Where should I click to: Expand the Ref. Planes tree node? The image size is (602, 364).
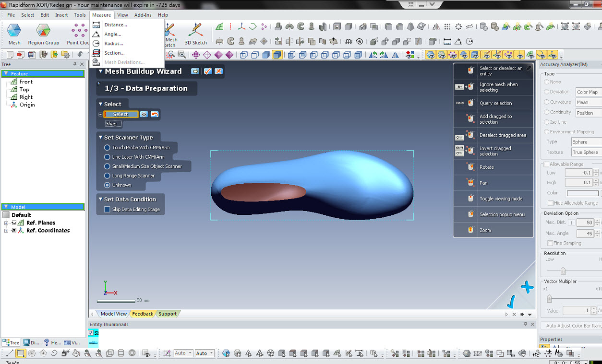pyautogui.click(x=6, y=223)
